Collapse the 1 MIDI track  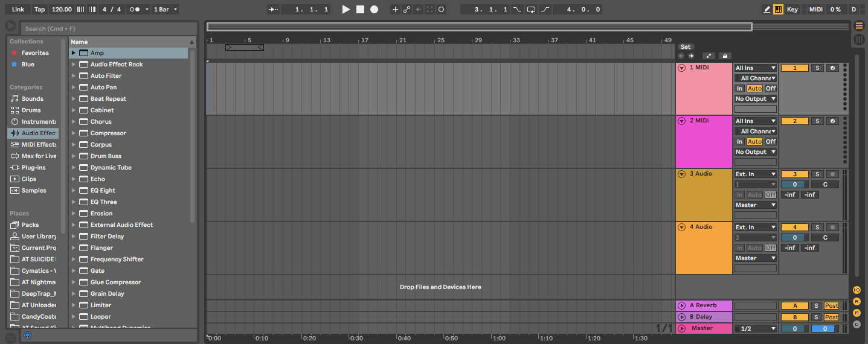pyautogui.click(x=682, y=68)
